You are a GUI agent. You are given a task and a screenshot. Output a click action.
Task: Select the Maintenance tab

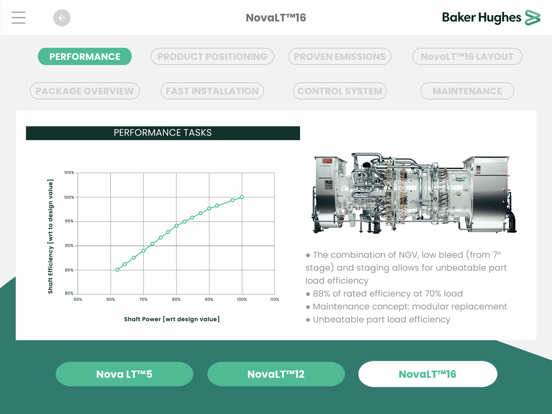pyautogui.click(x=467, y=91)
